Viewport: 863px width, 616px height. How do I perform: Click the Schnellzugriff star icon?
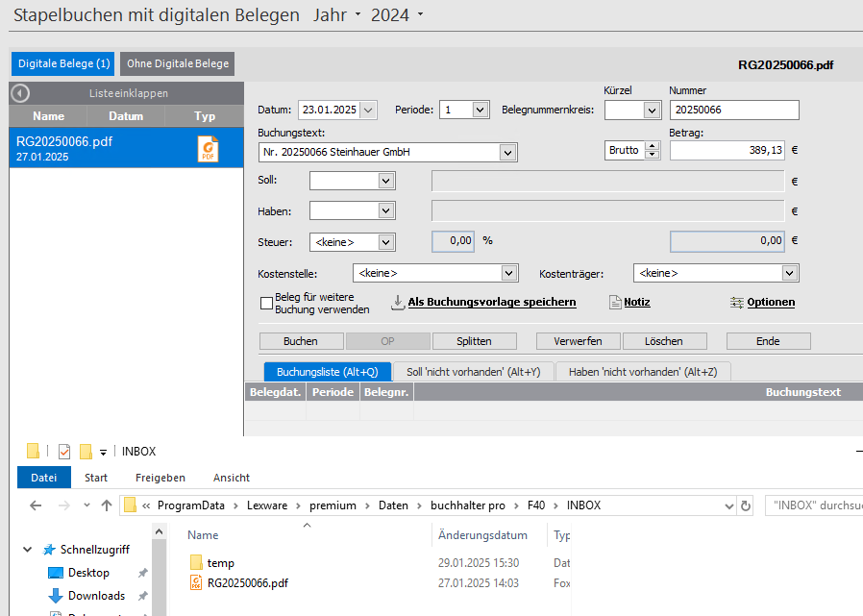pyautogui.click(x=49, y=550)
